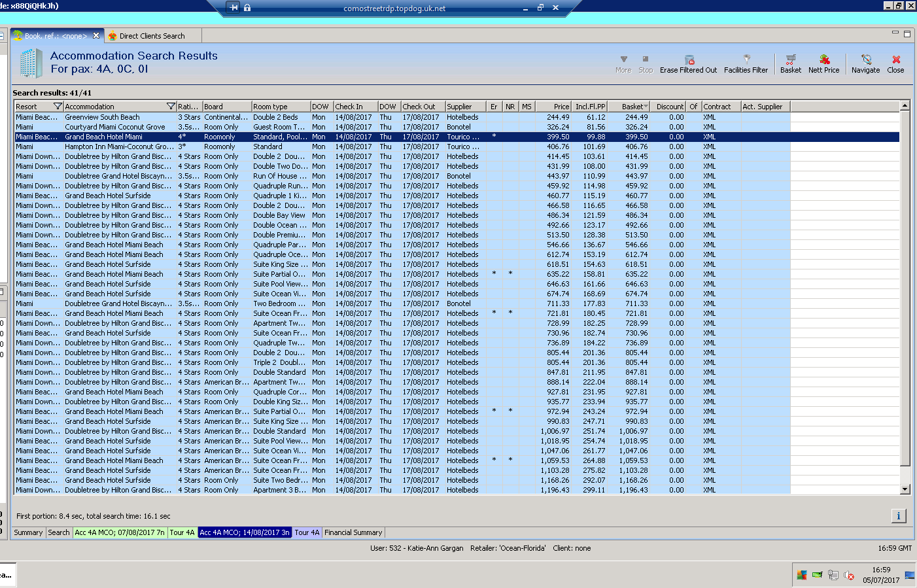Click the Incl.Fl.PP value 61.12

(x=596, y=117)
